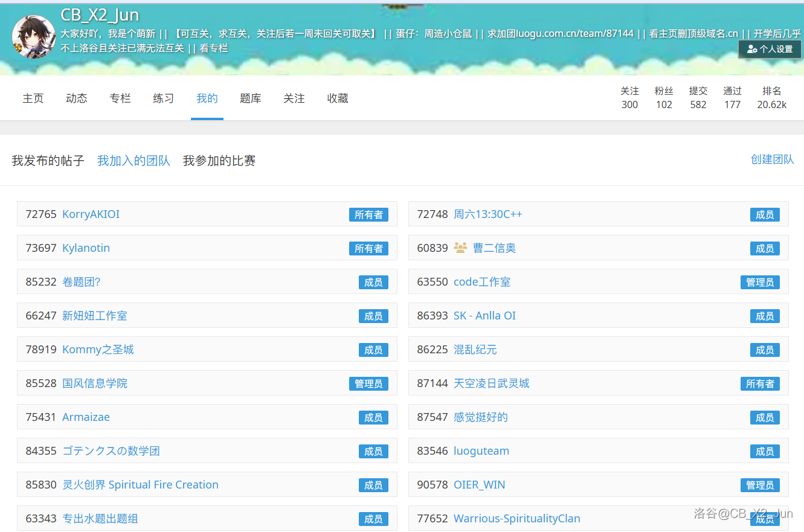The height and width of the screenshot is (532, 804).
Task: Open 个人设置 personal settings button
Action: 770,49
